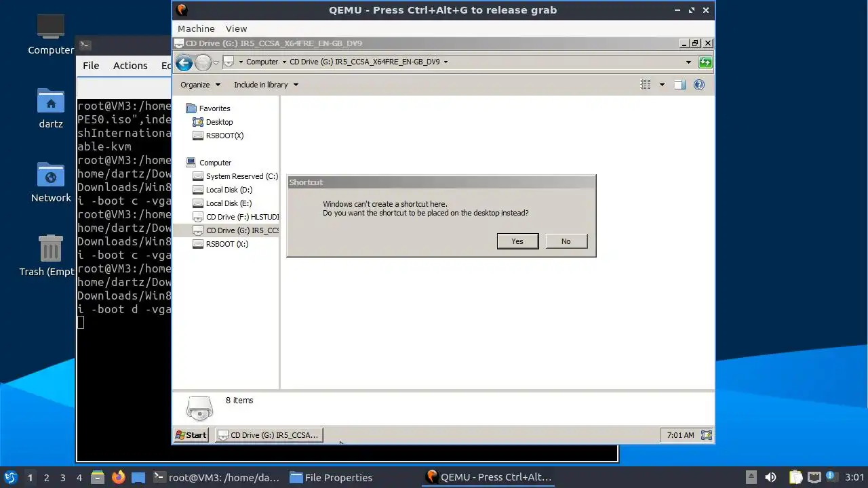Click the Refresh button in the address bar
Viewport: 868px width, 488px height.
click(705, 62)
